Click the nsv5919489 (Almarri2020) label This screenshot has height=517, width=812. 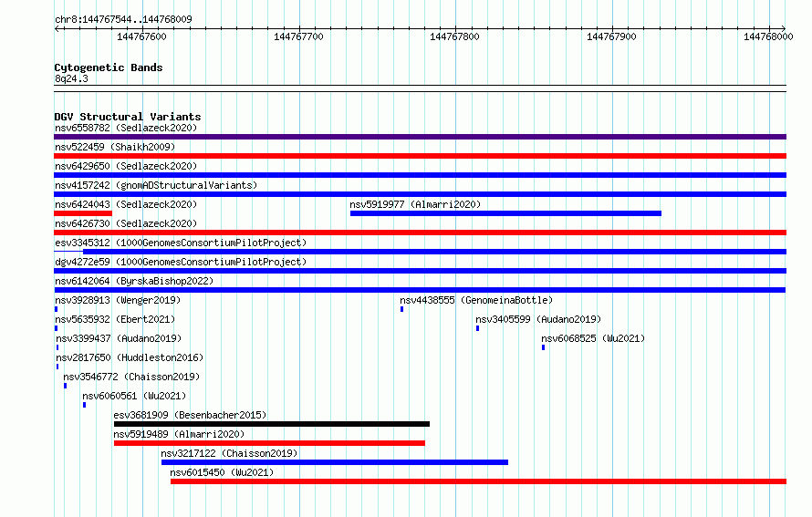(179, 434)
